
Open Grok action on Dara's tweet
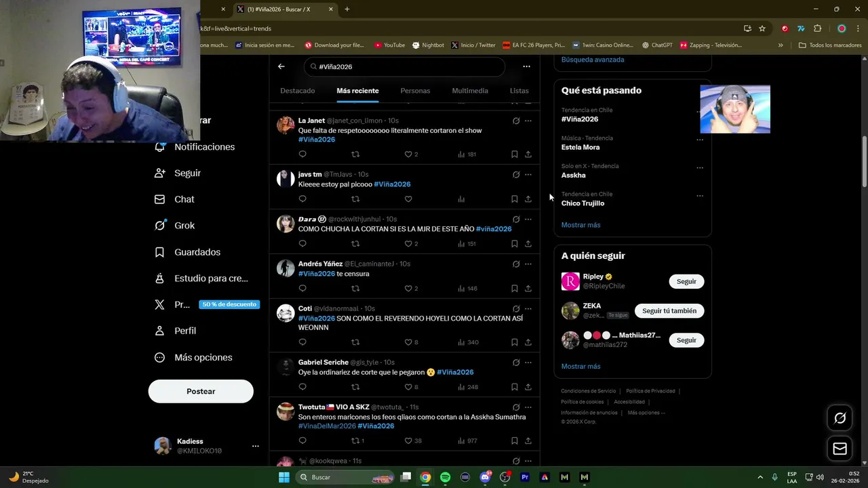516,220
